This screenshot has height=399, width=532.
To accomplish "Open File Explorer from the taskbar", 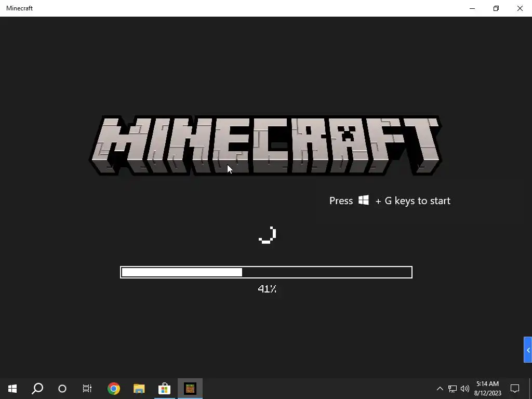I will tap(139, 389).
